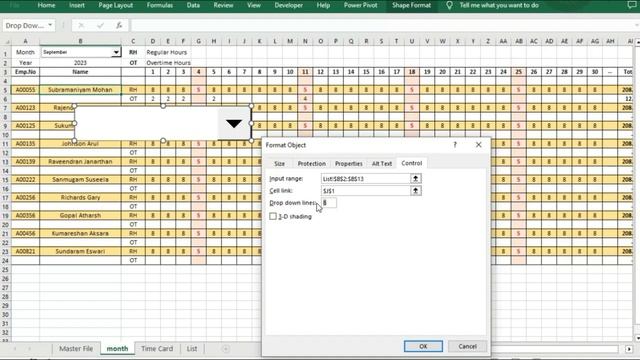
Task: Select the Emp.No header cell
Action: (x=25, y=72)
